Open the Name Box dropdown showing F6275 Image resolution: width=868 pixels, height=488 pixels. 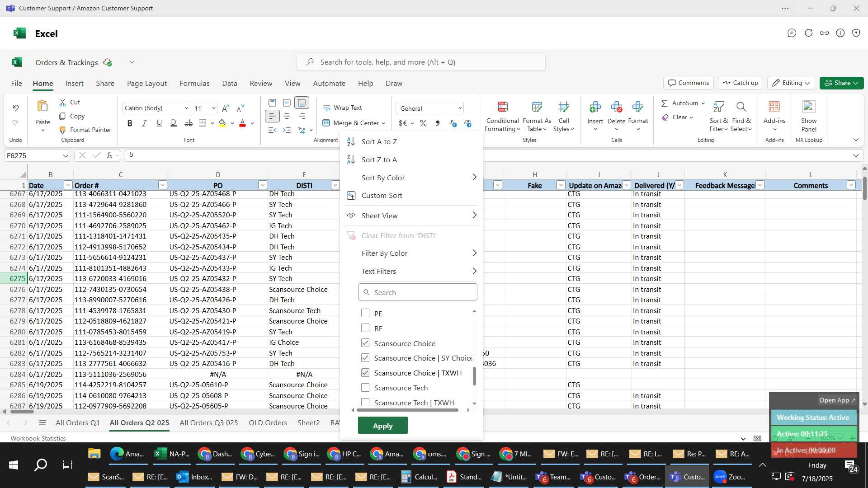[66, 156]
